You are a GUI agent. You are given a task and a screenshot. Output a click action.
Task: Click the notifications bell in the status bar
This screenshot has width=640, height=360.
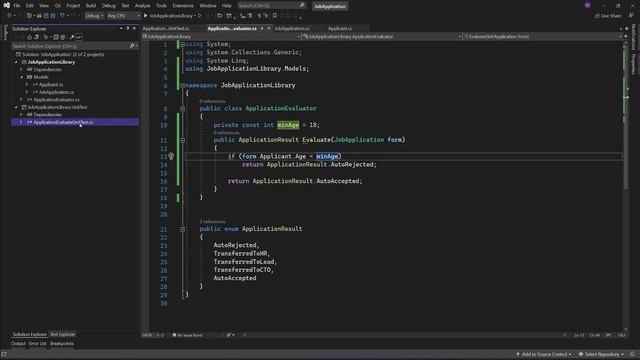click(632, 354)
